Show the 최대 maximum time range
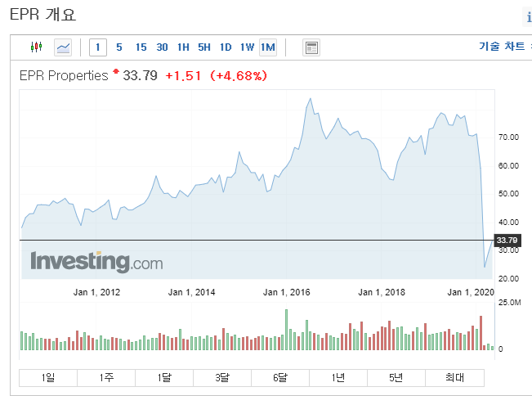The height and width of the screenshot is (396, 532). [x=454, y=378]
